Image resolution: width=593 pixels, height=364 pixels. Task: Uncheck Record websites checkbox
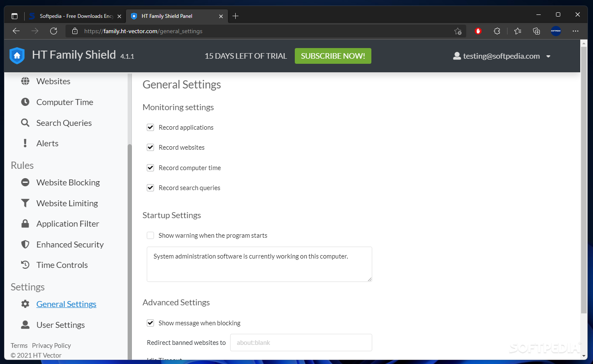[x=150, y=147]
